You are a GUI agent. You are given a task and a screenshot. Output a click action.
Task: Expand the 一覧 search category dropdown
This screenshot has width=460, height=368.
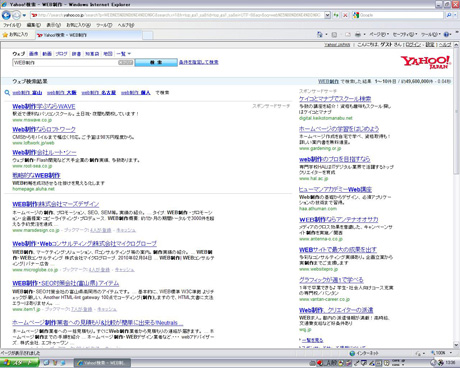(123, 54)
